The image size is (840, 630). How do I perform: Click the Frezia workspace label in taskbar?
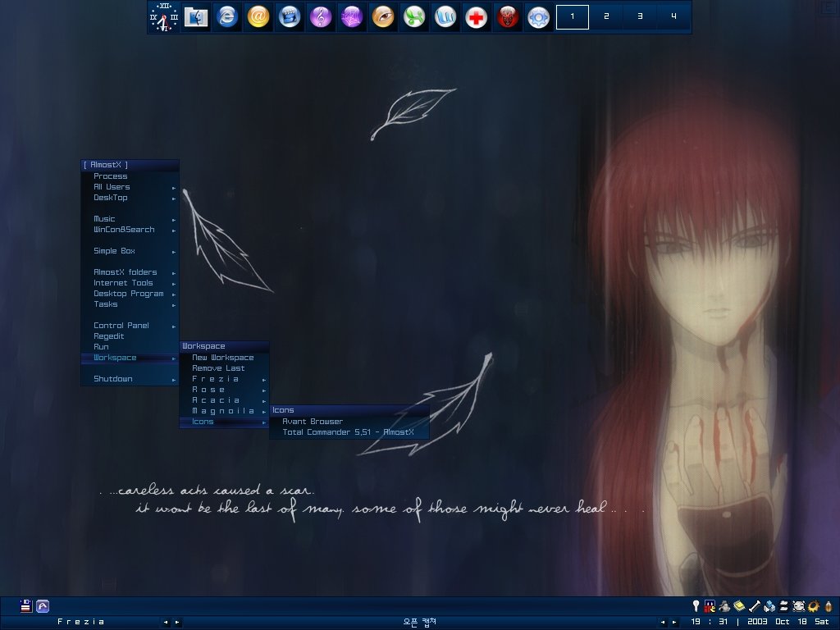81,622
